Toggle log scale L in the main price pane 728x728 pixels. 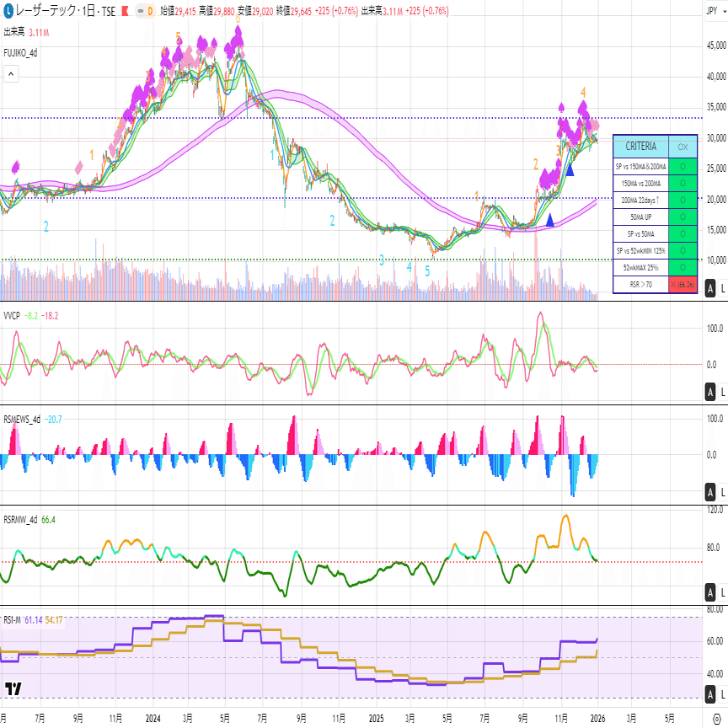pos(722,288)
